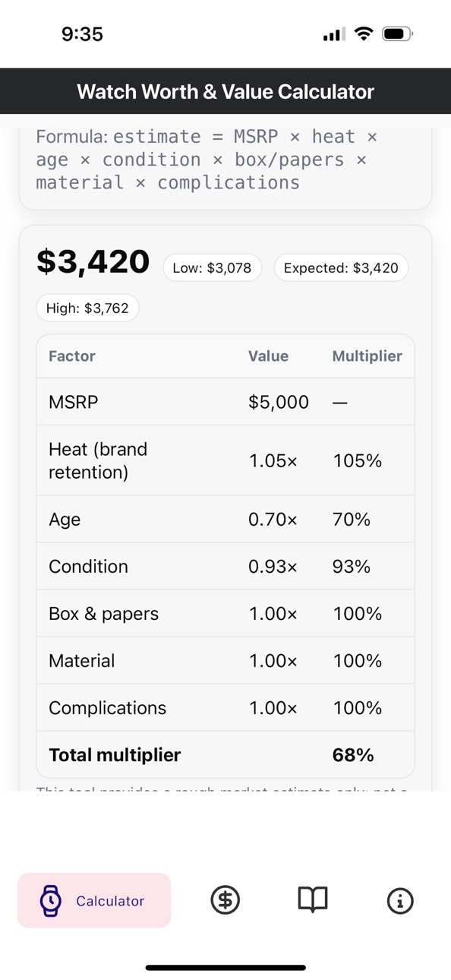Select the Expected: $3,420 pill
This screenshot has width=451, height=980.
(x=341, y=268)
